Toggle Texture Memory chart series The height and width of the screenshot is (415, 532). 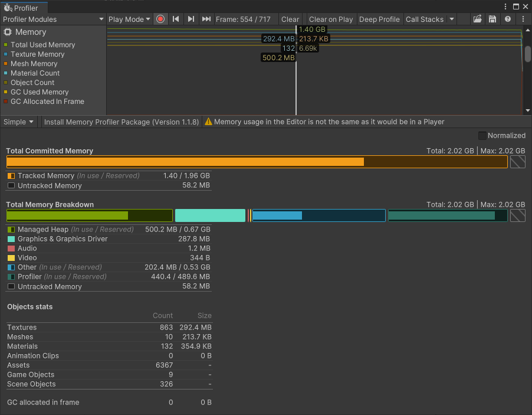37,54
